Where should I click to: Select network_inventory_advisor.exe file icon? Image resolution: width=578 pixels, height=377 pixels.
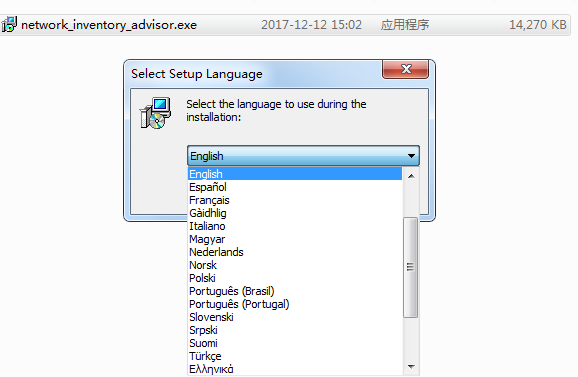point(9,25)
